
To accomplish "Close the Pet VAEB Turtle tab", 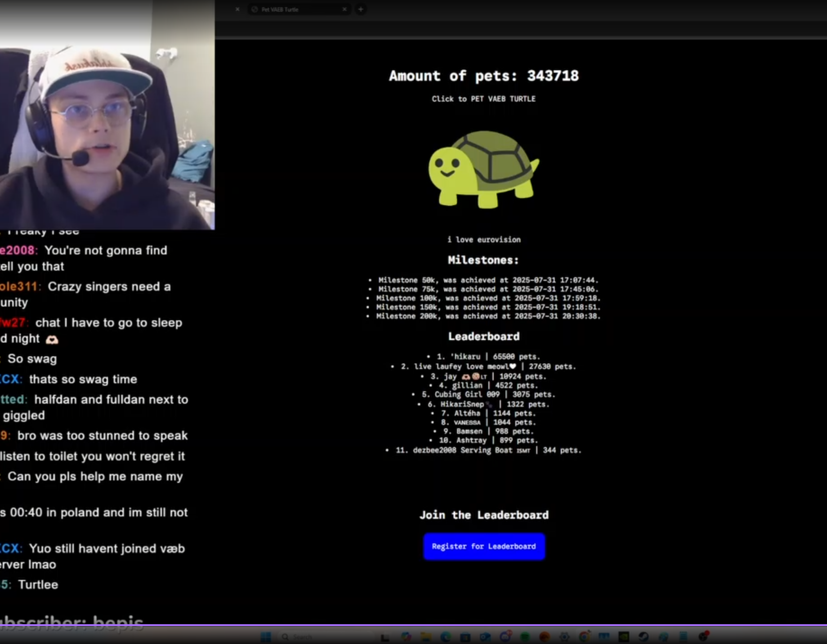I will click(x=344, y=9).
